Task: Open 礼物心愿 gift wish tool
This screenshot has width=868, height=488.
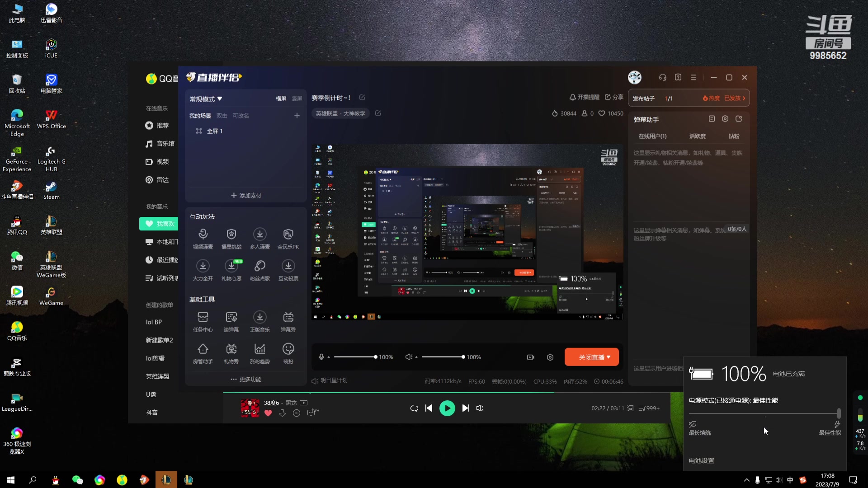Action: pos(231,270)
